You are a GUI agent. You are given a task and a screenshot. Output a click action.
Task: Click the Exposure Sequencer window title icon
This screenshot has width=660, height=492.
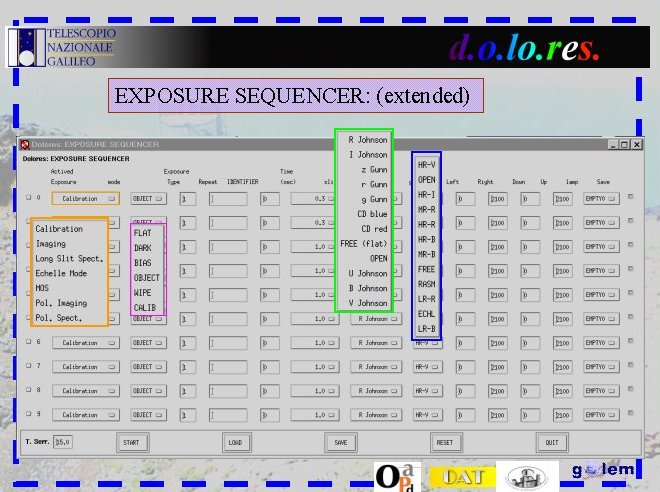(x=25, y=144)
